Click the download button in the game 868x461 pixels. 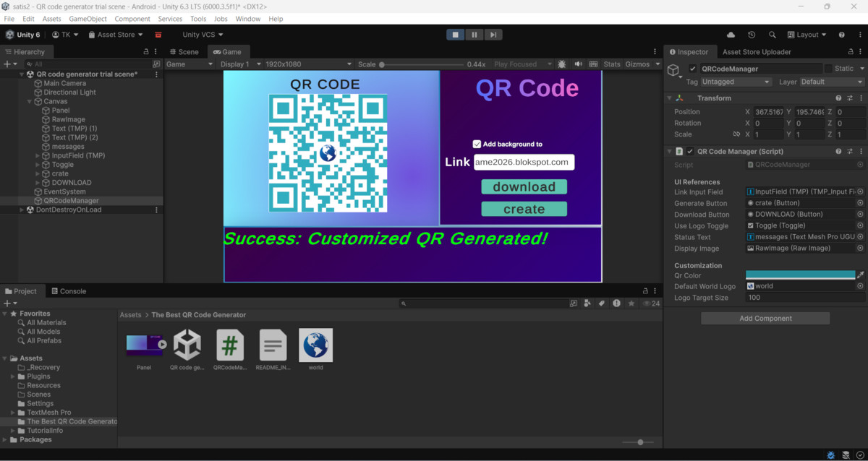pos(524,186)
